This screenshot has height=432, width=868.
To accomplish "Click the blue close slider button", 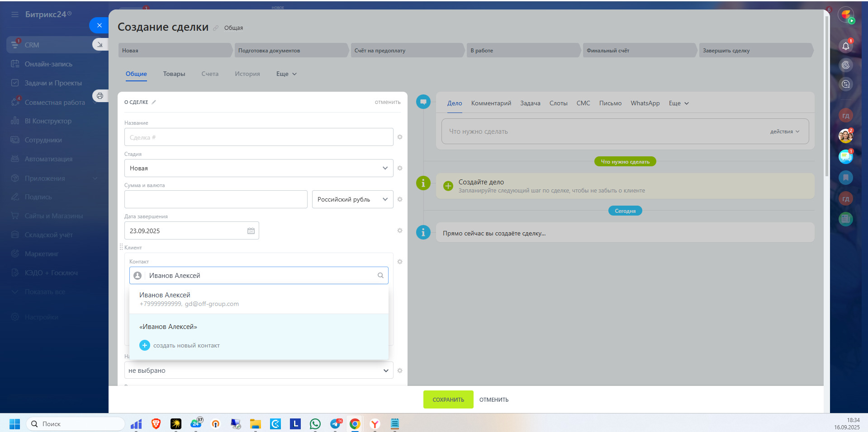I will 99,25.
